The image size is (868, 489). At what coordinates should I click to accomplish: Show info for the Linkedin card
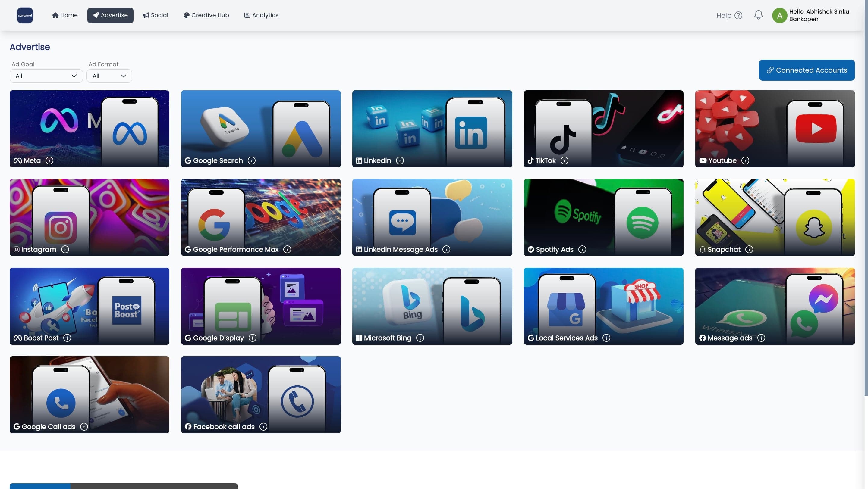(x=400, y=160)
